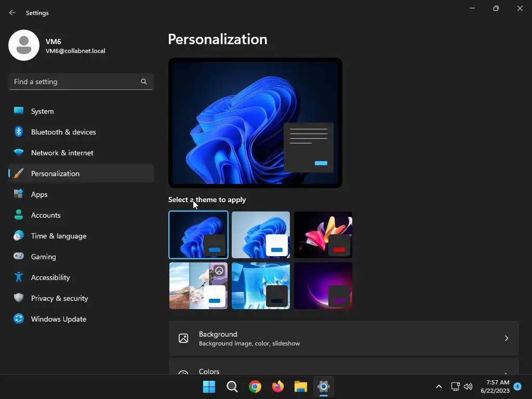Click the network icon in system tray
The image size is (532, 399).
455,387
